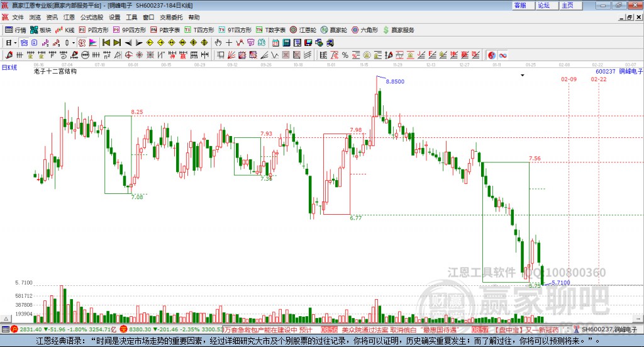Expand the candlestick style dropdown arrow
Screen dimensions: 644x347
(x=74, y=43)
